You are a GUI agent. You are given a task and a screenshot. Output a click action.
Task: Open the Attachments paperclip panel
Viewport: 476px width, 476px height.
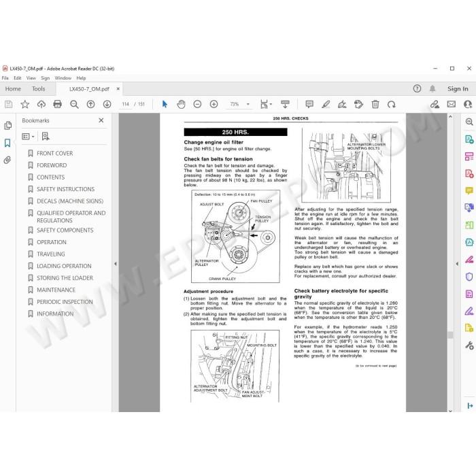coord(7,160)
